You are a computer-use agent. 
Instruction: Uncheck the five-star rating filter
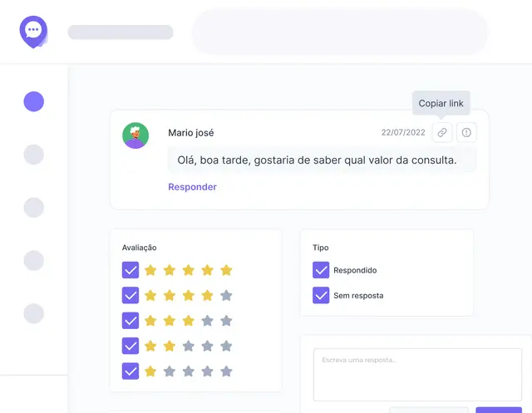131,270
